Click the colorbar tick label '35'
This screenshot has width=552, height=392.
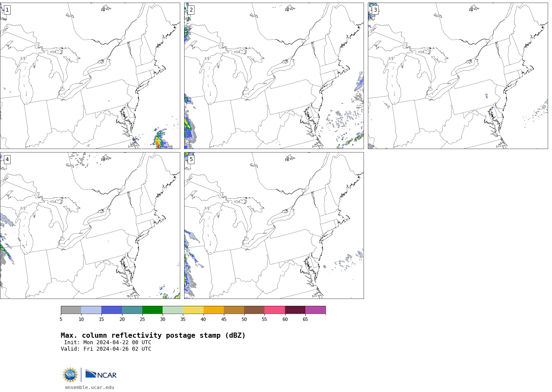point(183,319)
